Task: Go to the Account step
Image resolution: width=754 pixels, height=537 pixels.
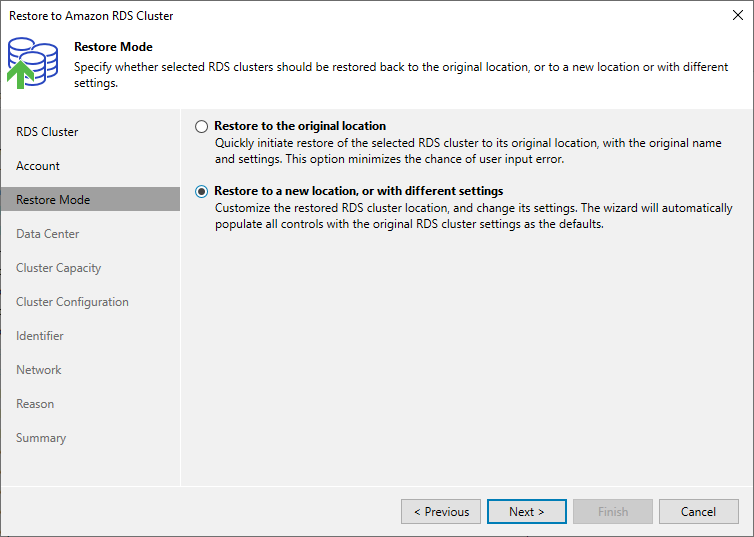Action: (x=38, y=166)
